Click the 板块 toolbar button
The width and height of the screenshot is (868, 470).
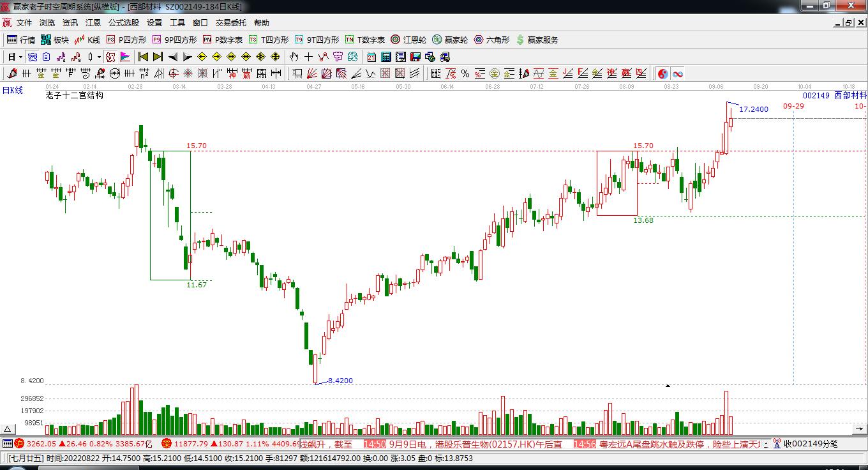click(x=54, y=40)
